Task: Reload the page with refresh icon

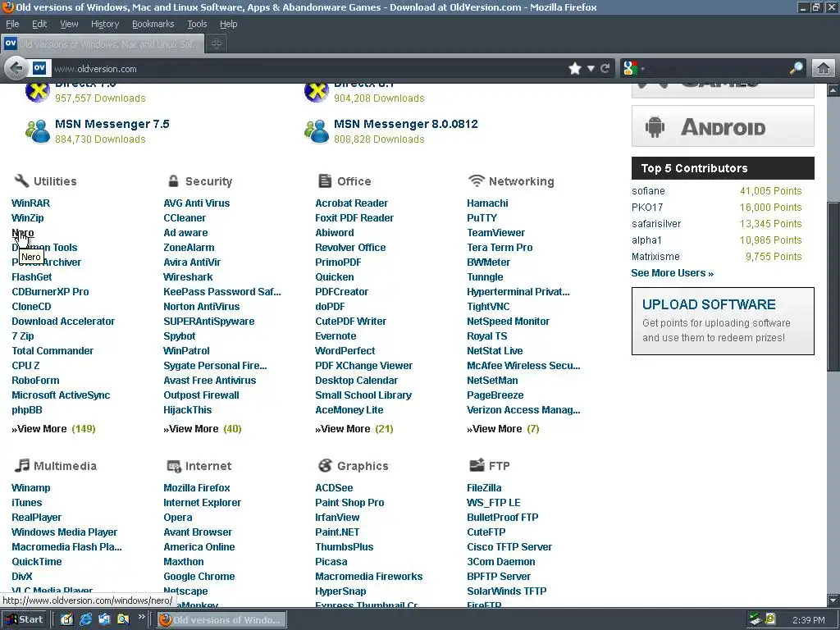Action: 605,69
